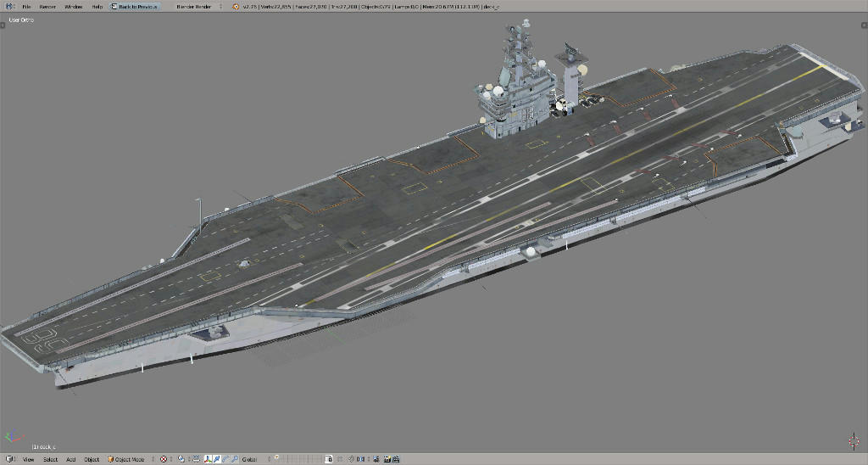
Task: Open the Window menu
Action: click(74, 6)
